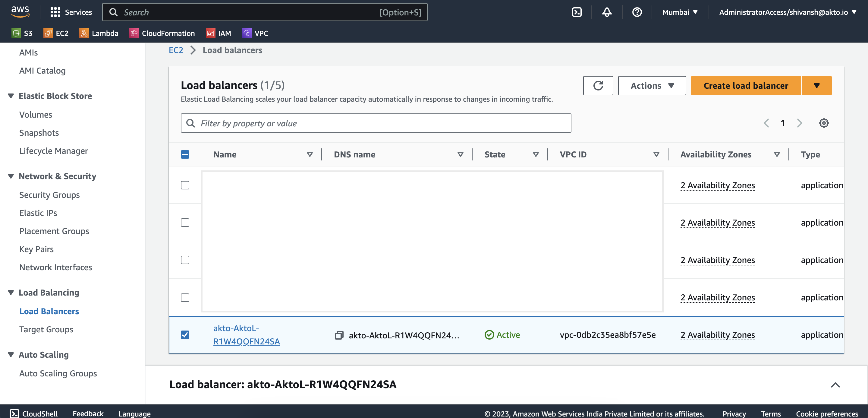
Task: Toggle the select-all checkbox in table header
Action: point(185,154)
